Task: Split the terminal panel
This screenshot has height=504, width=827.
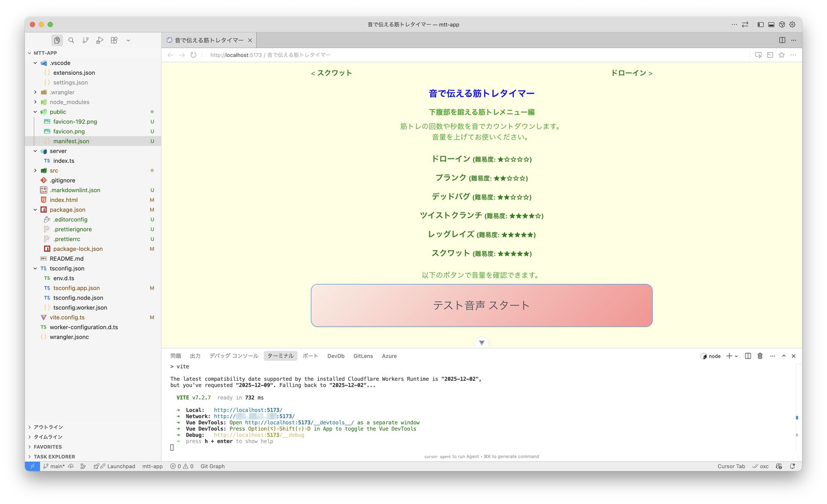Action: click(748, 356)
